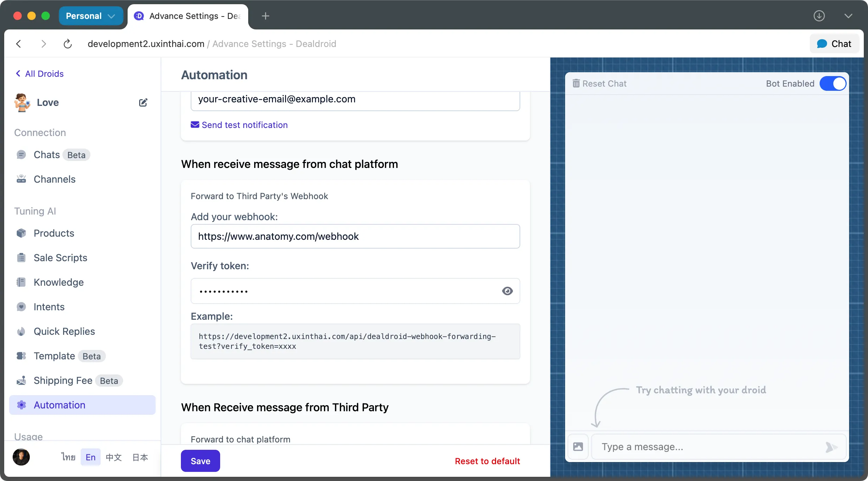Switch interface language to 中文

(113, 457)
